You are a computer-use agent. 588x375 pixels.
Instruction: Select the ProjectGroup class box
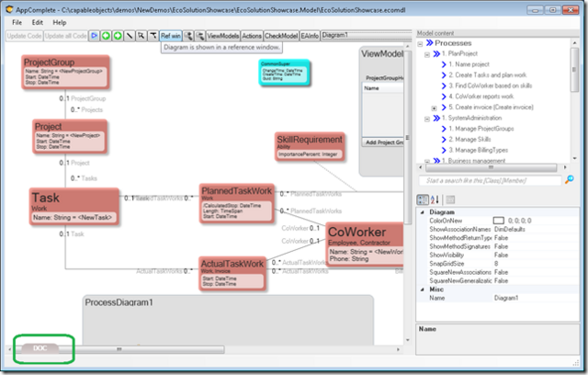(65, 72)
